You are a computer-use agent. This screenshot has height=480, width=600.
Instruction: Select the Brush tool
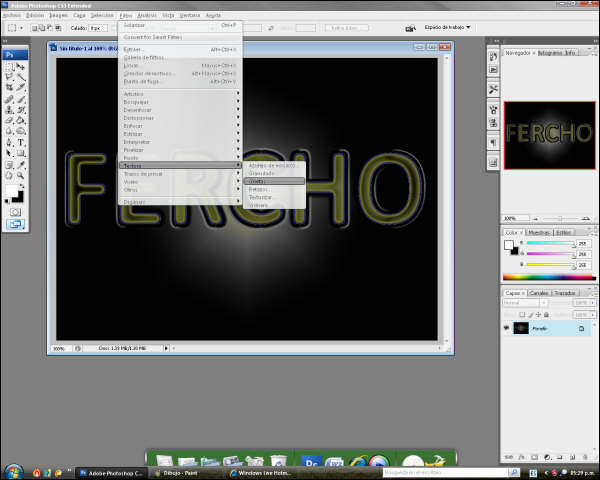(21, 99)
